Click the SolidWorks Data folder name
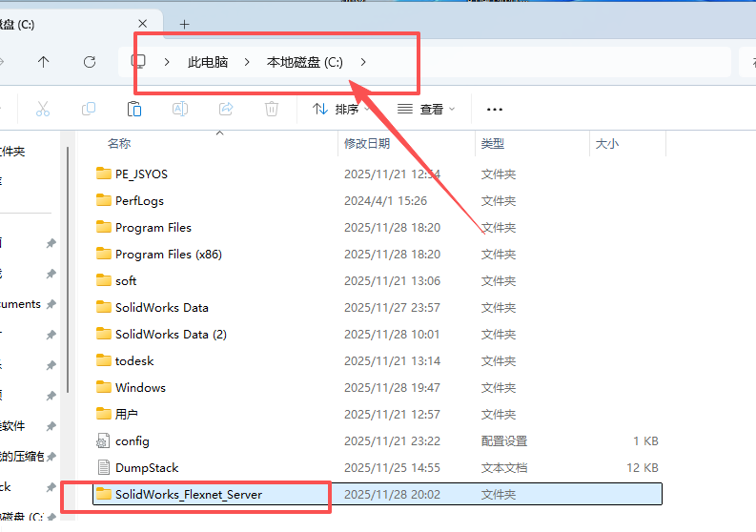The image size is (756, 532). tap(161, 308)
